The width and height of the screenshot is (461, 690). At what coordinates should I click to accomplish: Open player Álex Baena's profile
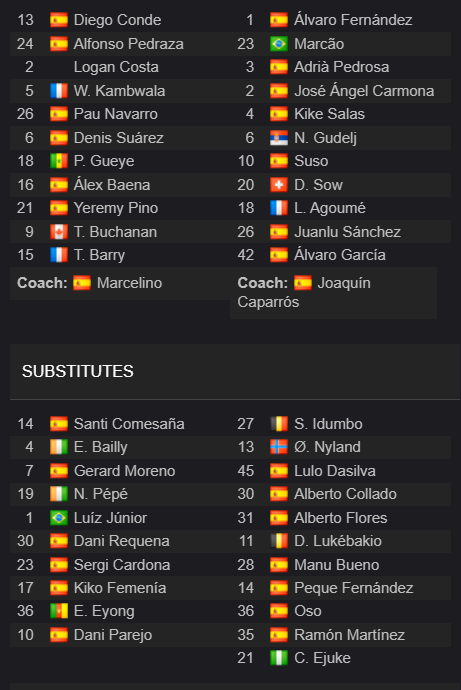click(x=112, y=185)
